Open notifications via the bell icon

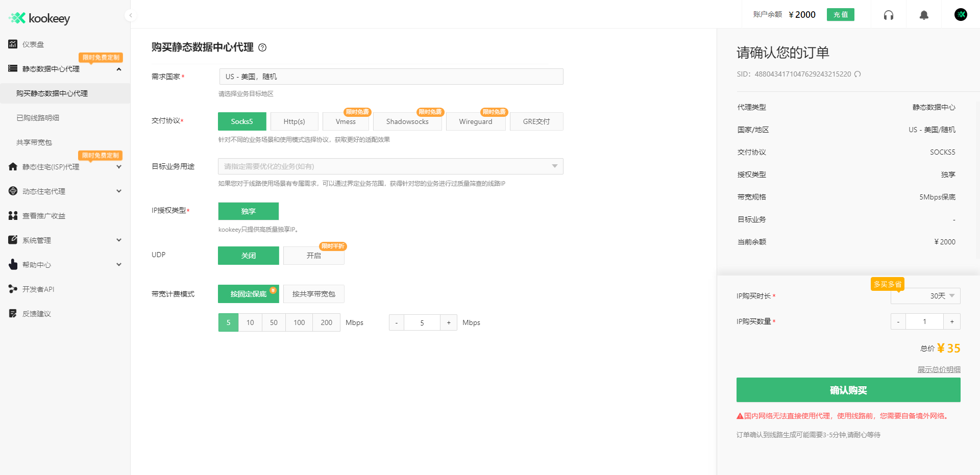[923, 15]
